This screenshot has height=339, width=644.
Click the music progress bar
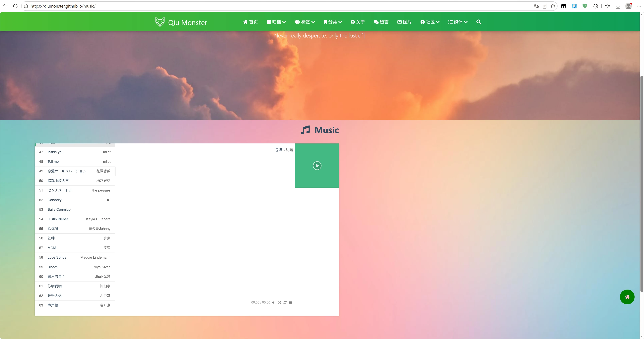[198, 303]
